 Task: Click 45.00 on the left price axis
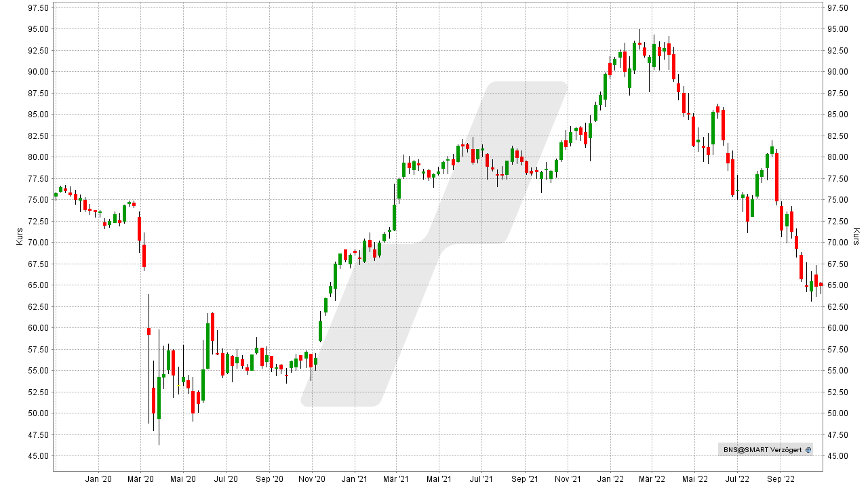[x=38, y=456]
